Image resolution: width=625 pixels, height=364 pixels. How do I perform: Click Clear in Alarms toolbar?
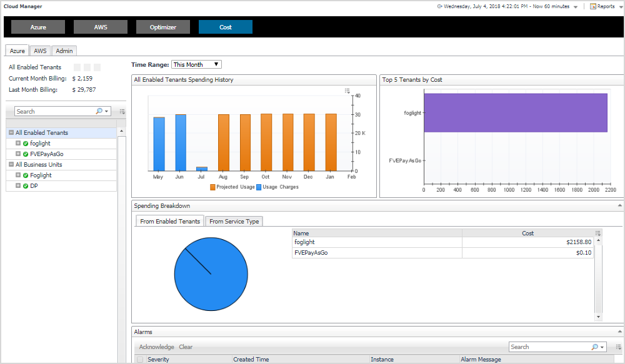[x=186, y=347]
